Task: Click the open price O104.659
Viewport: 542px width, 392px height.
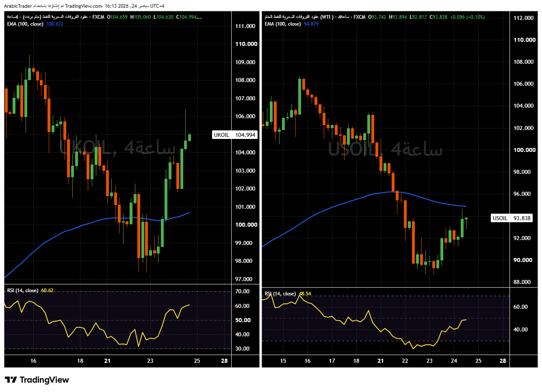Action: point(117,17)
